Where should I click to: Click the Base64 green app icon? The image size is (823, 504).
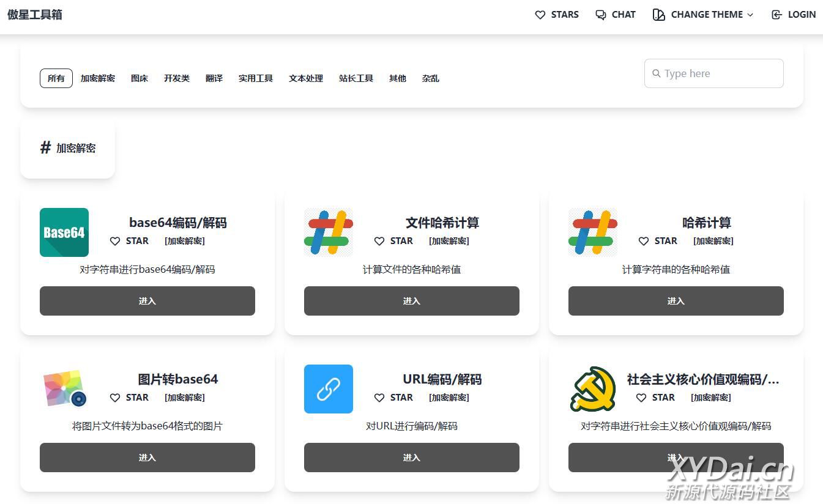point(64,232)
